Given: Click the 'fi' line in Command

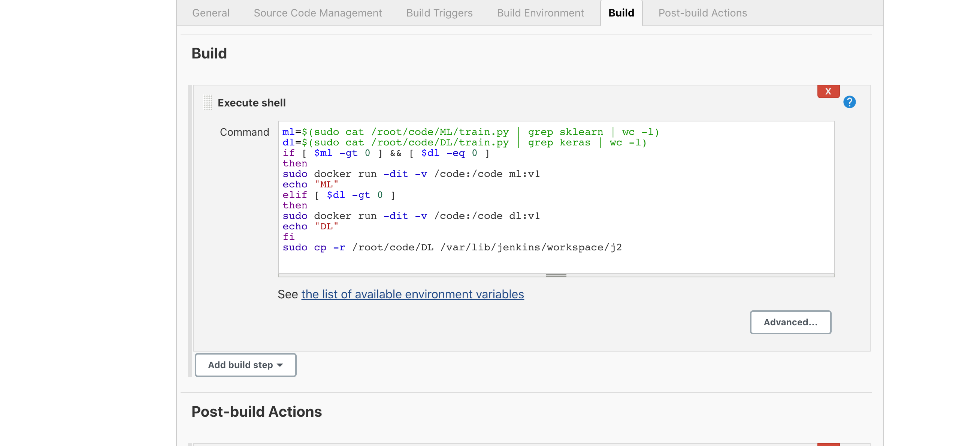Looking at the screenshot, I should pyautogui.click(x=289, y=237).
